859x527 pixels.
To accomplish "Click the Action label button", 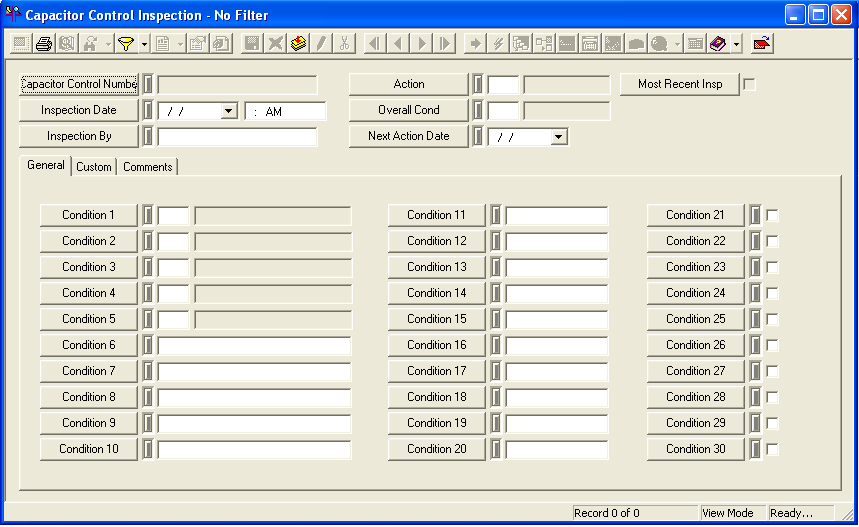I will [x=409, y=84].
